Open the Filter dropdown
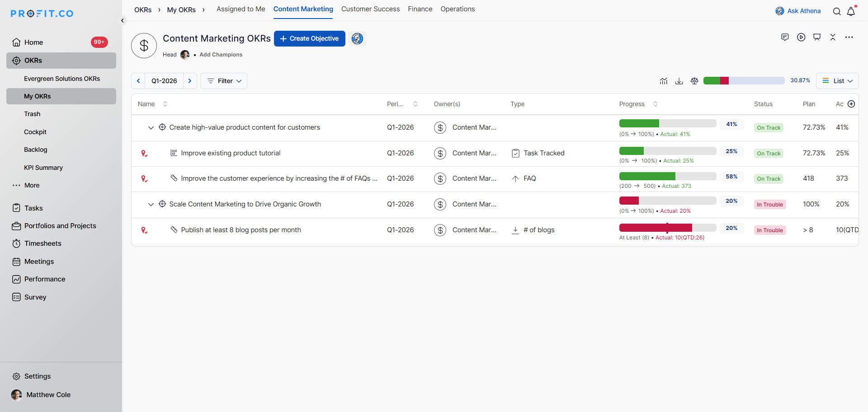Screen dimensions: 868x412 pyautogui.click(x=224, y=81)
